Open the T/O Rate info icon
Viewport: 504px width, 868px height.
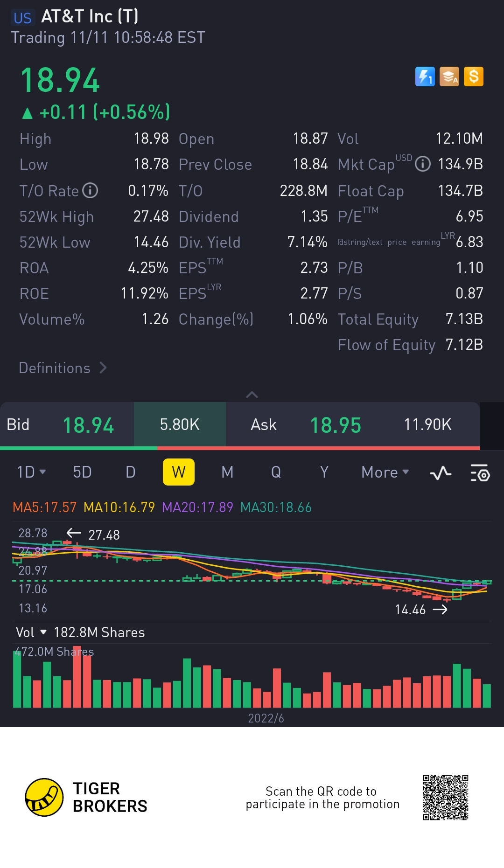[90, 190]
